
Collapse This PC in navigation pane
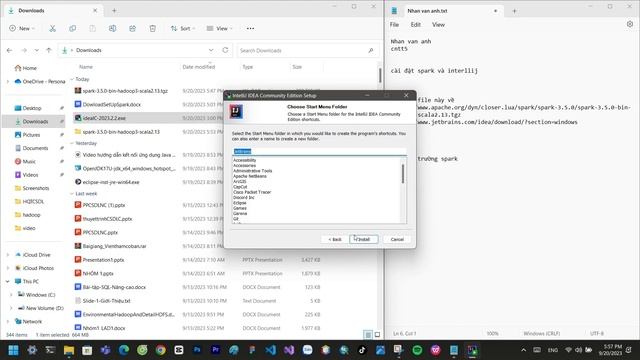[8, 281]
